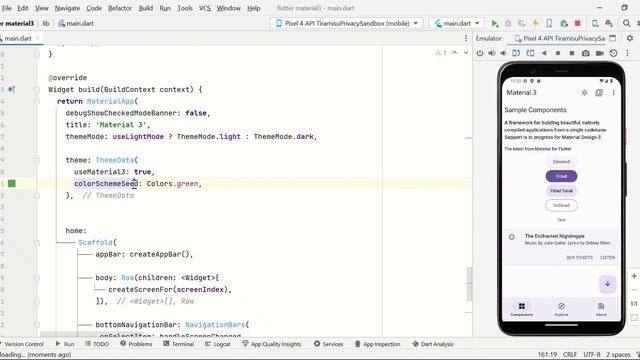Open main.dart run configuration dropdown
This screenshot has height=360, width=640.
tap(456, 24)
